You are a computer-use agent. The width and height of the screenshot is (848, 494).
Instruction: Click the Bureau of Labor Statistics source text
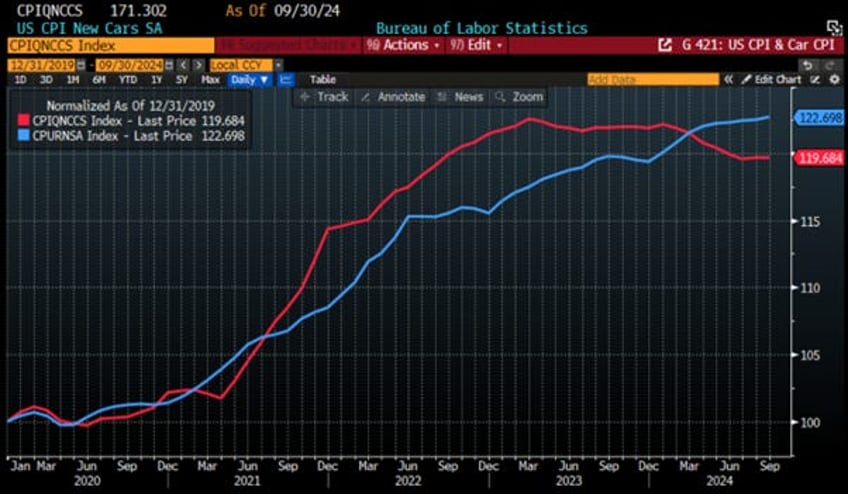(x=481, y=28)
